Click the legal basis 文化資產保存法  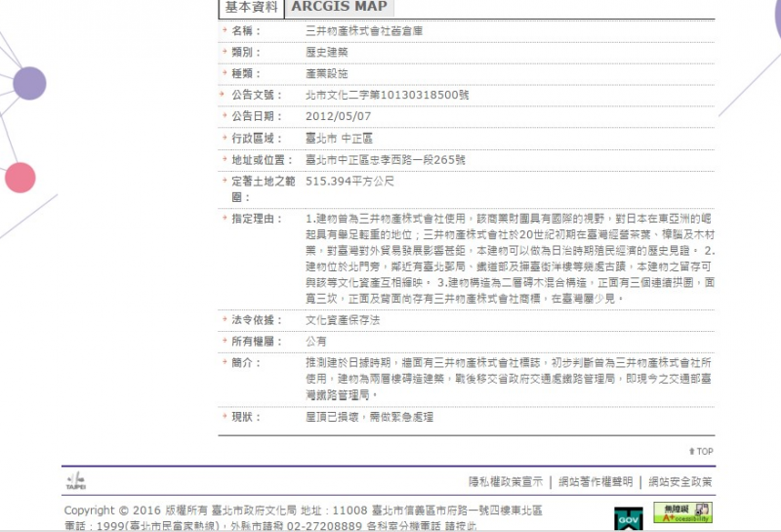(342, 320)
